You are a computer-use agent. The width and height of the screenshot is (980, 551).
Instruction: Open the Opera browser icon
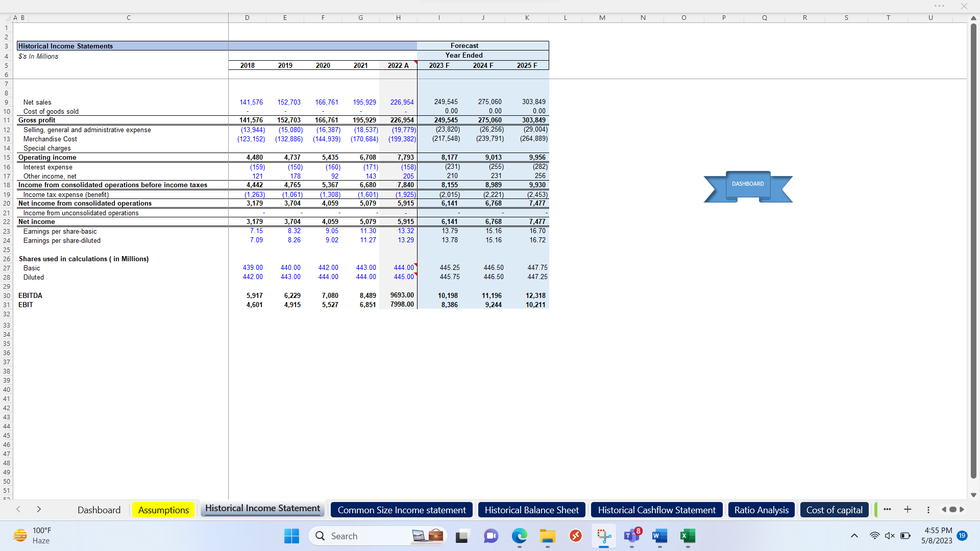[576, 536]
